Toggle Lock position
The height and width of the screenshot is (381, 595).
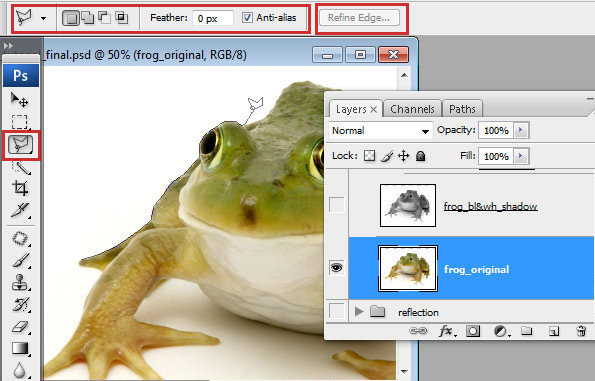coord(403,156)
